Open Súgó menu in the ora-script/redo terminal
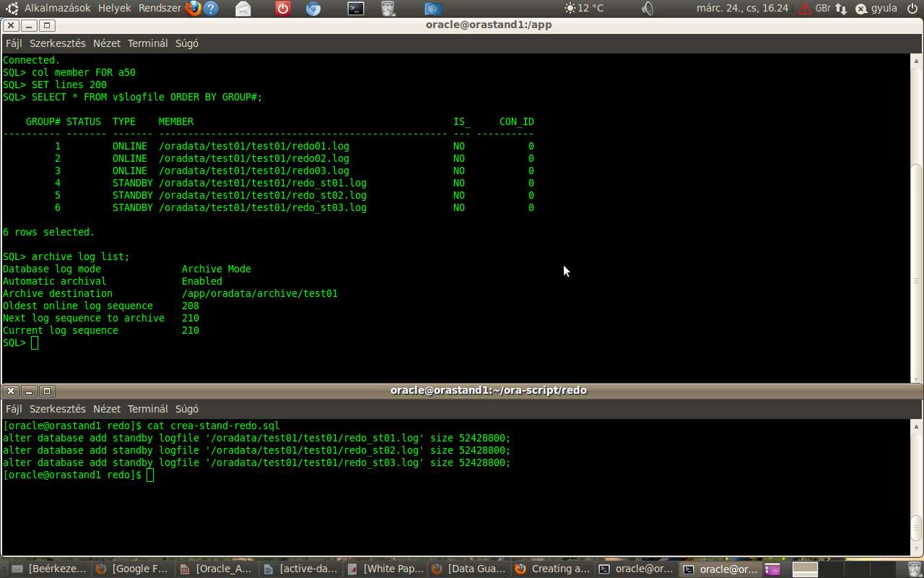924x578 pixels. 187,409
